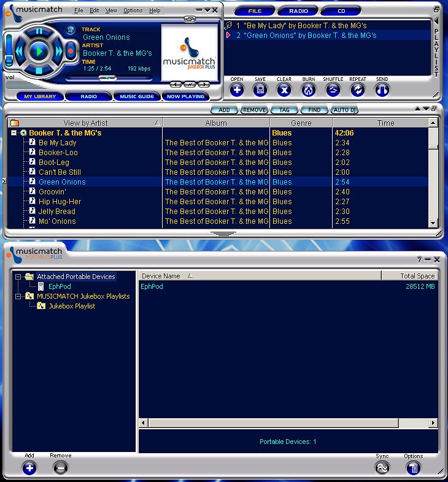Click the library FIND button
Image resolution: width=448 pixels, height=482 pixels.
pyautogui.click(x=314, y=110)
